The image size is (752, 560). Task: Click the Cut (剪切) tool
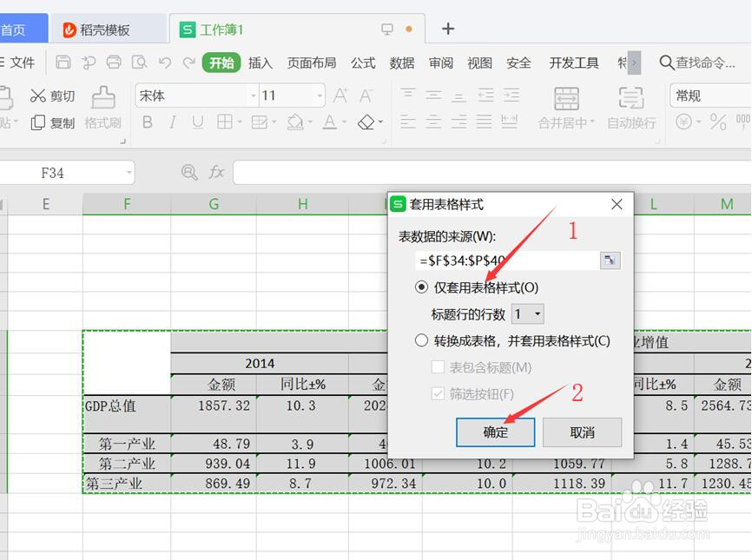point(52,96)
